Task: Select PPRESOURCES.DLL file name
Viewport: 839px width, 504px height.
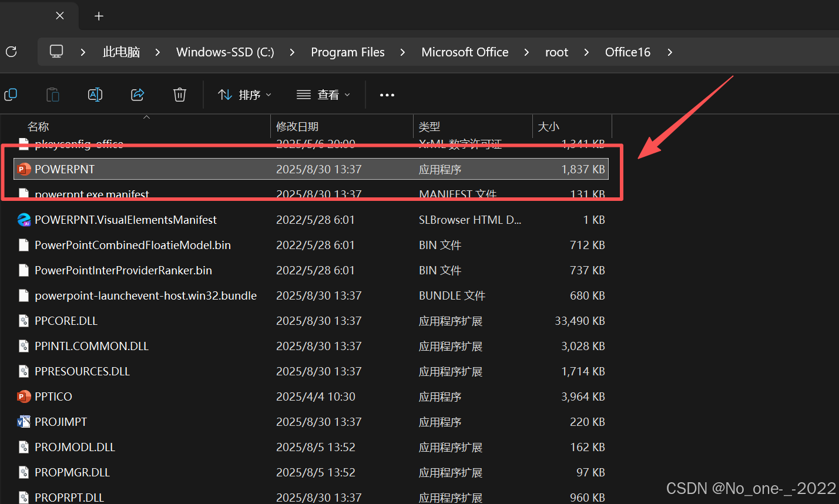Action: 82,371
